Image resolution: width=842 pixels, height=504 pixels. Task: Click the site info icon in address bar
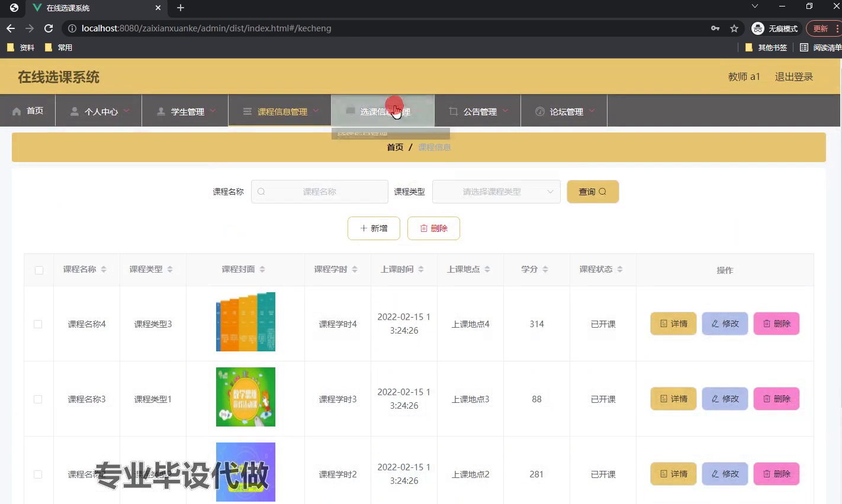point(72,28)
